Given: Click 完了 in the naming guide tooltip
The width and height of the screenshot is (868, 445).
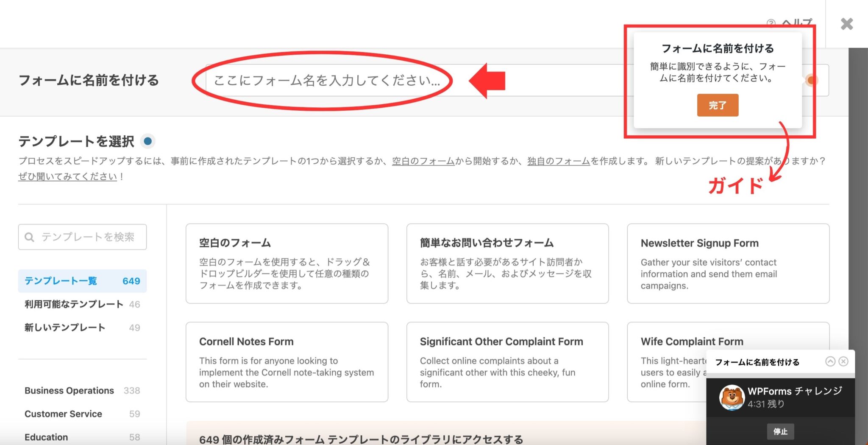Looking at the screenshot, I should [x=718, y=105].
